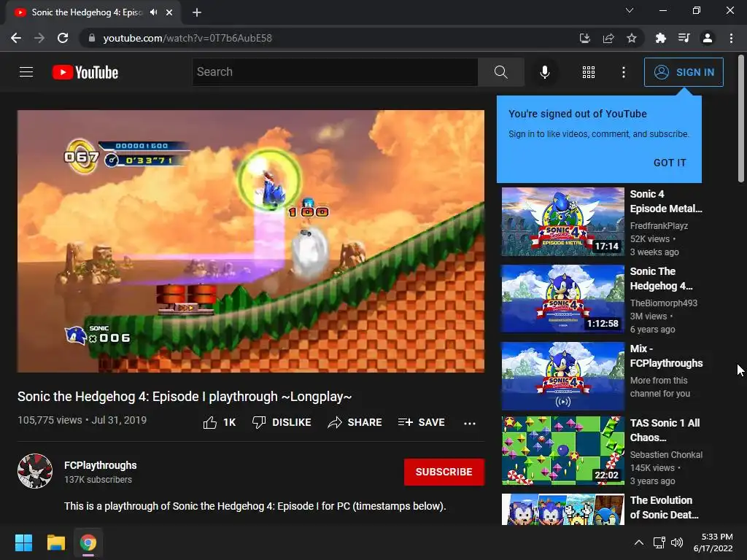
Task: Click Chrome icon in taskbar
Action: pyautogui.click(x=88, y=542)
